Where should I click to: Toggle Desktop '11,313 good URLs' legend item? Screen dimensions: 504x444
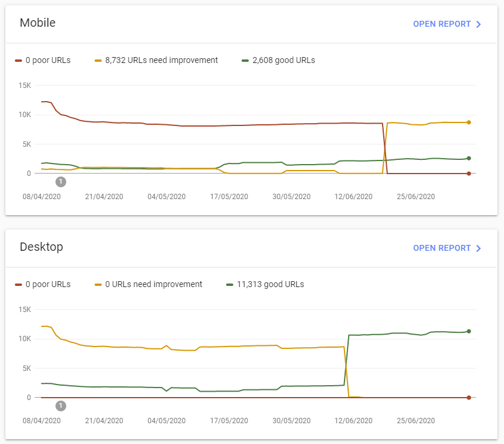point(264,284)
